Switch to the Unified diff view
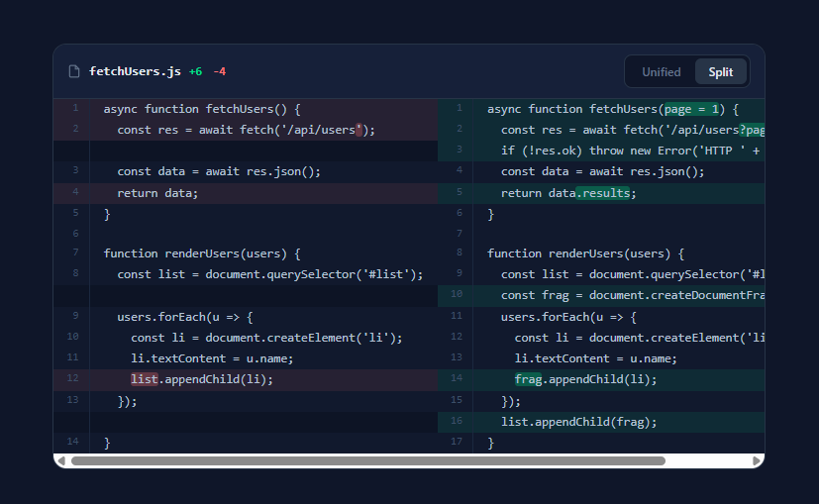 661,72
